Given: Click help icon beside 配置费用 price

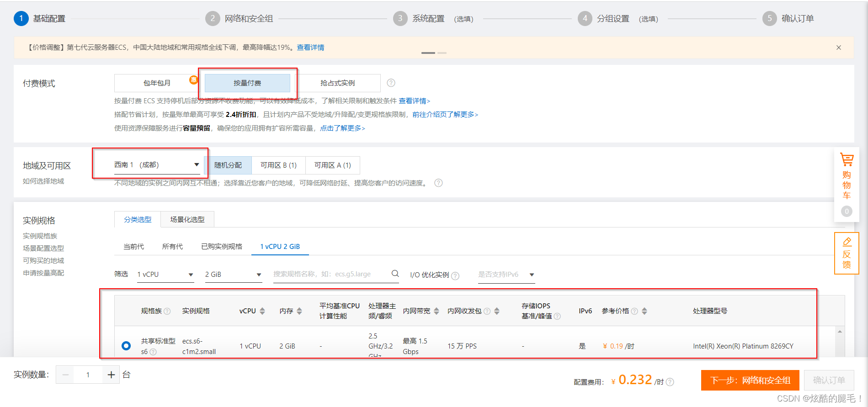Looking at the screenshot, I should tap(670, 382).
